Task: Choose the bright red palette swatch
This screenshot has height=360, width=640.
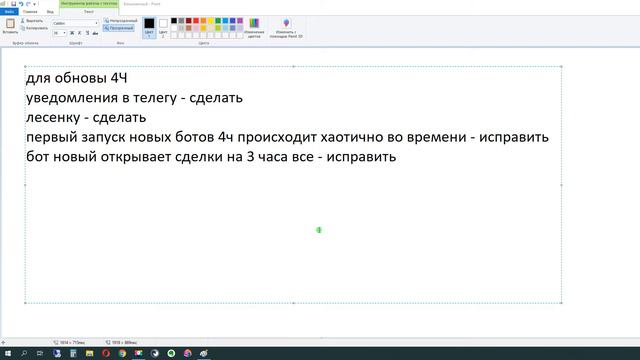Action: pos(196,20)
